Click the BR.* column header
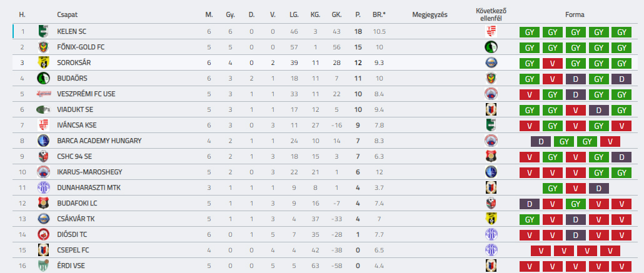 pyautogui.click(x=379, y=14)
